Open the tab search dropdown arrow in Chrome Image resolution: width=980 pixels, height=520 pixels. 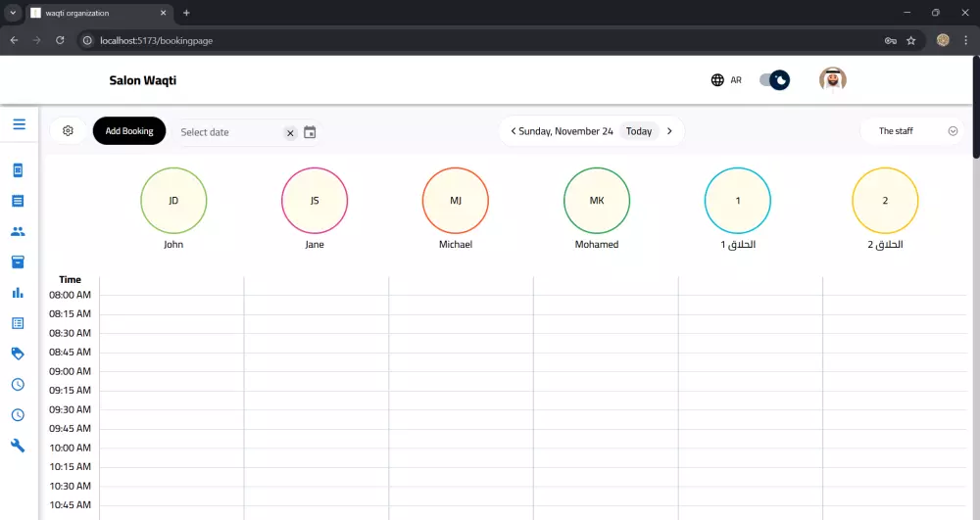tap(13, 13)
